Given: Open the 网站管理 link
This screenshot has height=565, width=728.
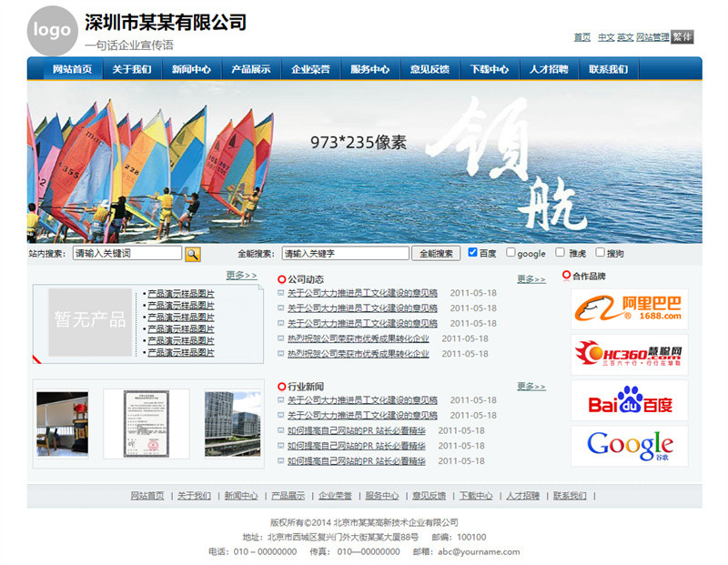Looking at the screenshot, I should tap(652, 37).
